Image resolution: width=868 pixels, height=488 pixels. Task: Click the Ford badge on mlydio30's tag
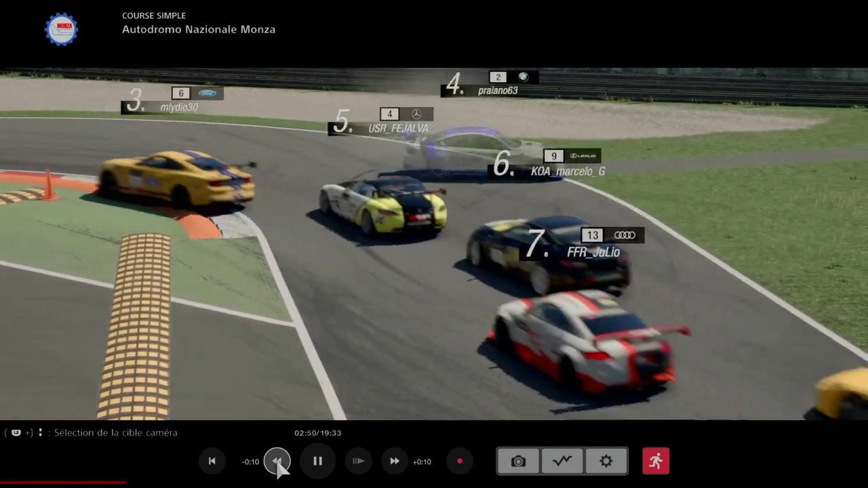coord(207,94)
